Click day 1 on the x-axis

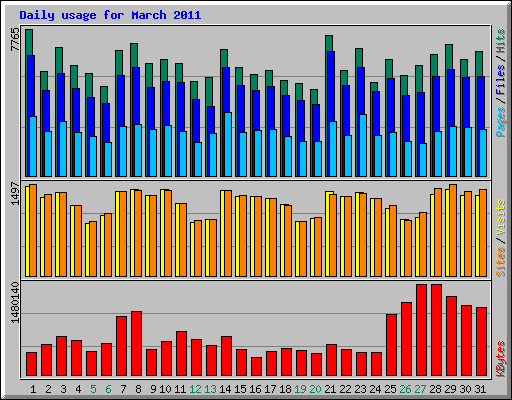(33, 389)
